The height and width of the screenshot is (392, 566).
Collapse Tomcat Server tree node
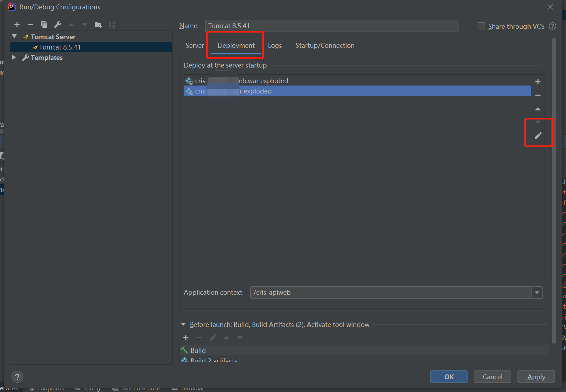click(15, 36)
